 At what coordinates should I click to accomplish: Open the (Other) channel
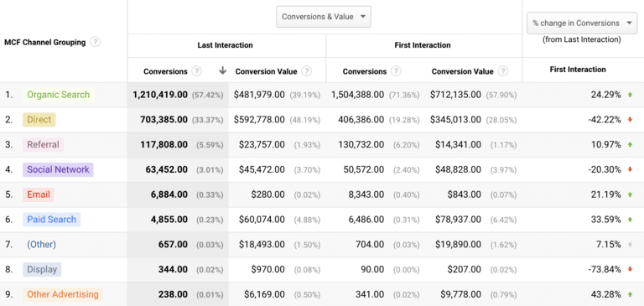pyautogui.click(x=41, y=245)
